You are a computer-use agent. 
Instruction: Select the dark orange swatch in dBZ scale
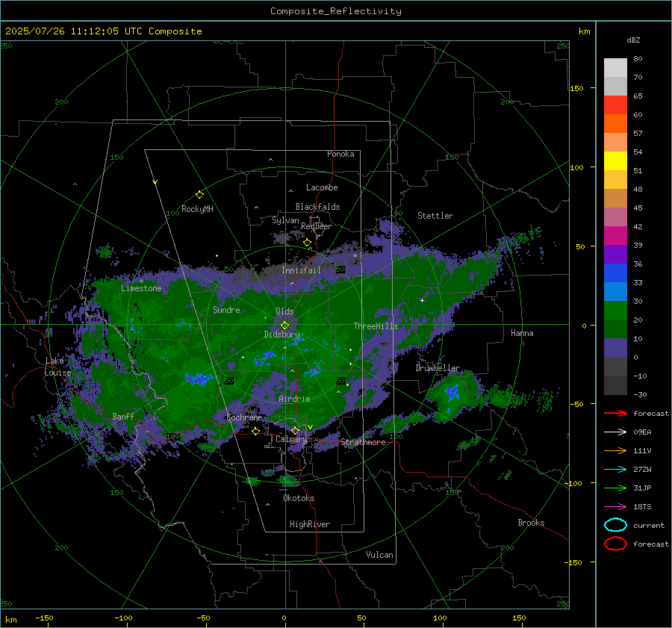click(x=615, y=124)
